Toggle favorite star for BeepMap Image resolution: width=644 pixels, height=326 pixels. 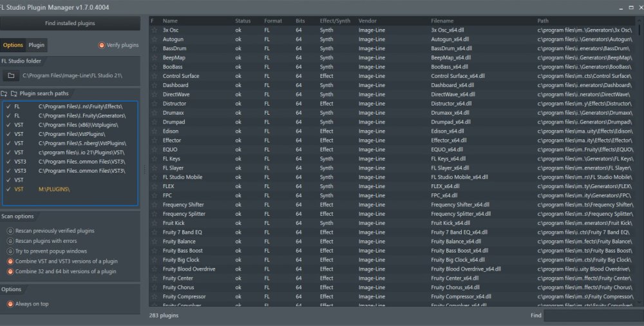155,57
